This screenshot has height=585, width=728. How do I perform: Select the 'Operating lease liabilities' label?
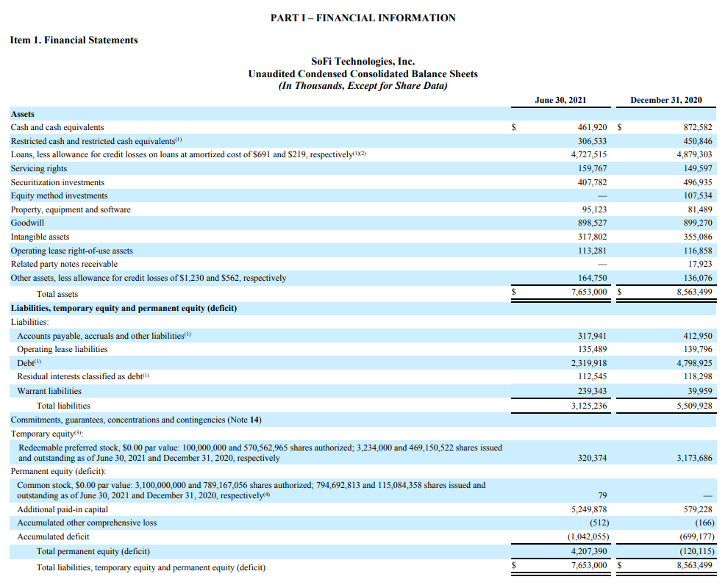(x=63, y=349)
